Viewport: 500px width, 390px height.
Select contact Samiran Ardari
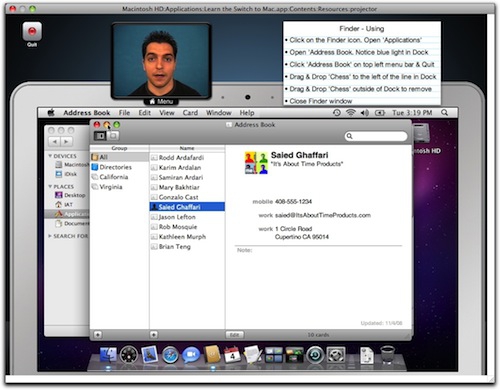point(187,177)
